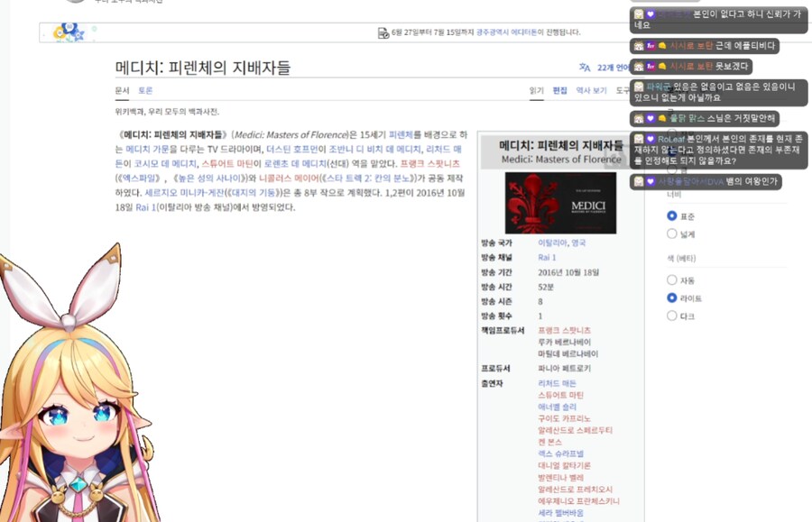This screenshot has height=522, width=812.
Task: Open the 역사 보기 tab
Action: click(591, 90)
